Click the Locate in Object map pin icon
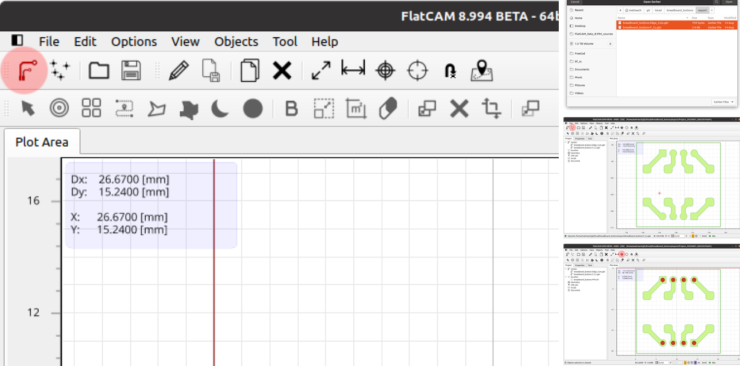 [481, 70]
